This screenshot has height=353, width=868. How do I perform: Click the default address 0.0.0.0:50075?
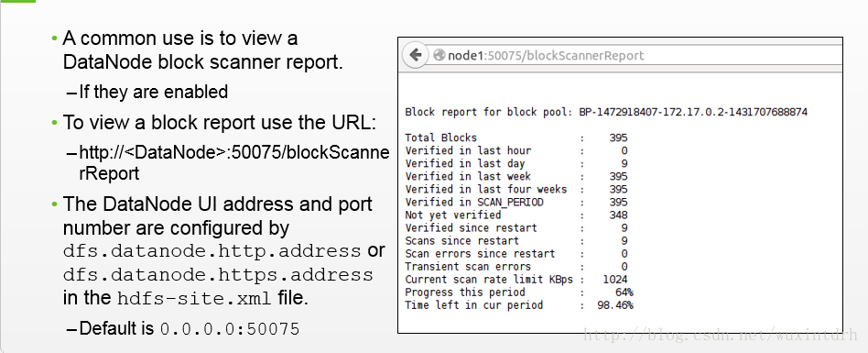(x=230, y=329)
